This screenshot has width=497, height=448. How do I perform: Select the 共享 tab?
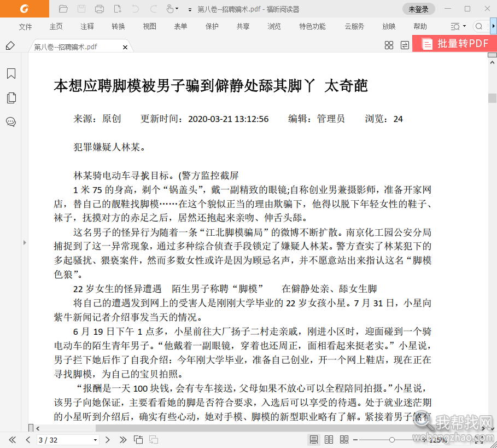point(243,27)
